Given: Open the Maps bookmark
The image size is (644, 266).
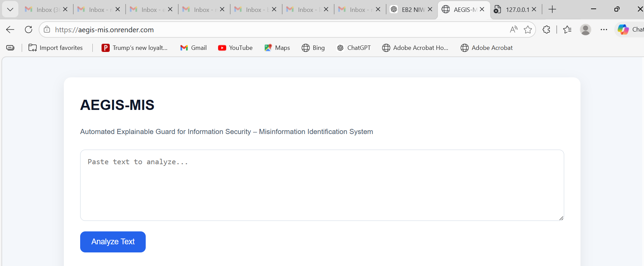Looking at the screenshot, I should (x=277, y=48).
